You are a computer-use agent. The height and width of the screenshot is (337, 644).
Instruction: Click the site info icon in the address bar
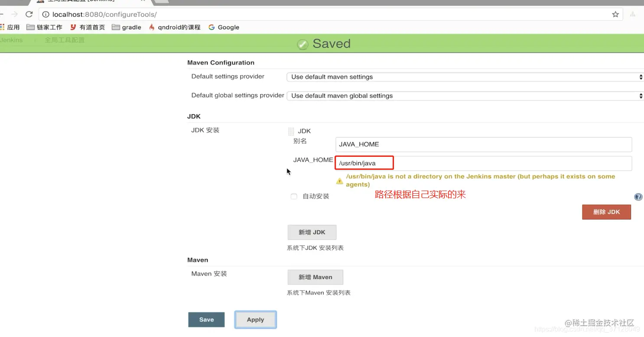pos(46,14)
